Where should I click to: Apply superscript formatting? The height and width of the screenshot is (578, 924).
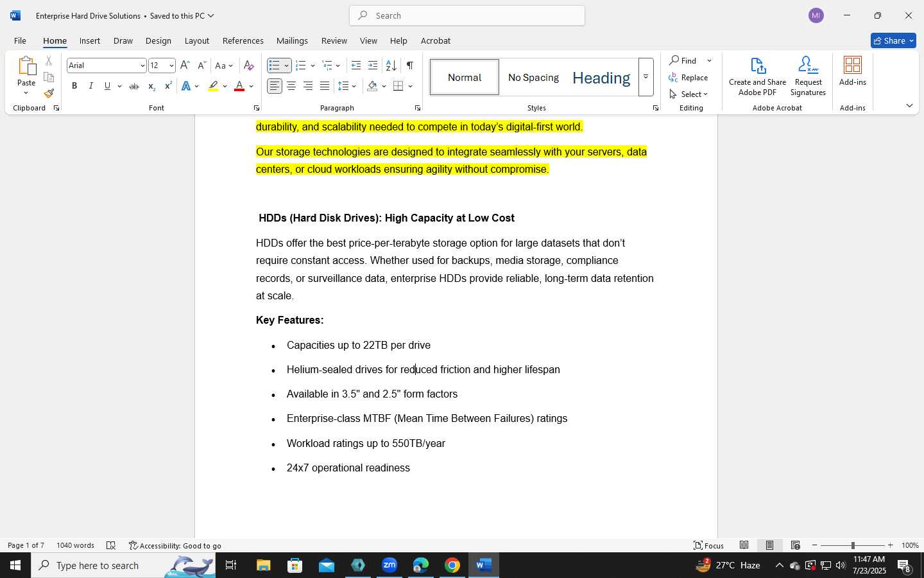tap(168, 86)
